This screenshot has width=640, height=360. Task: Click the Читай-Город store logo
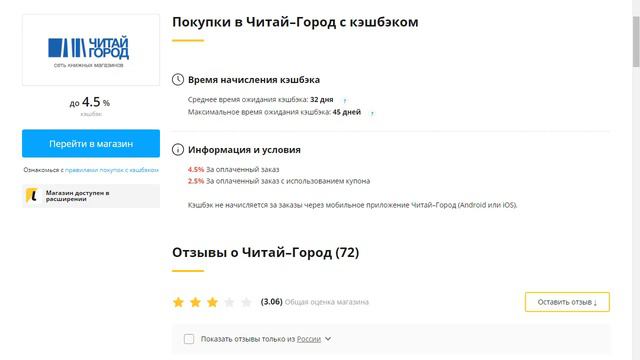tap(91, 50)
